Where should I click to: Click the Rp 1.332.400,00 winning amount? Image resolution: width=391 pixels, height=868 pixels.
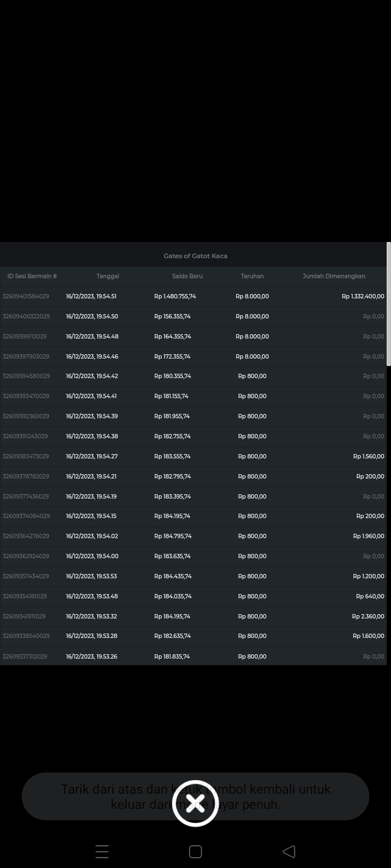point(363,296)
